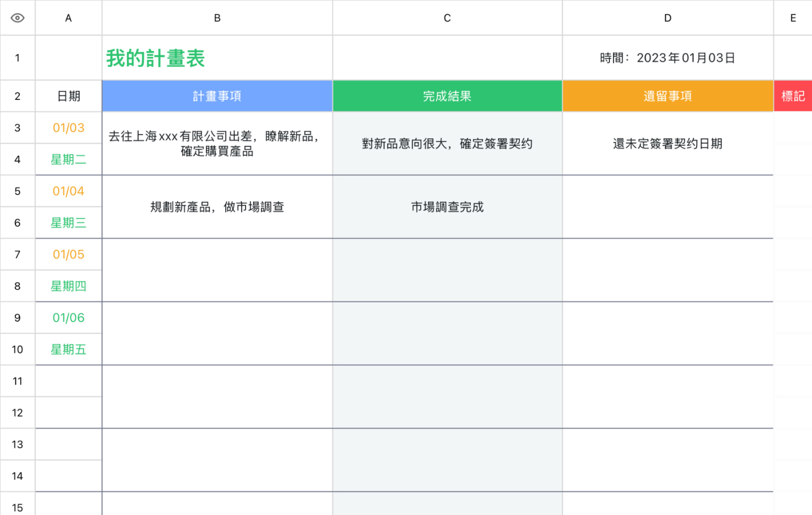The width and height of the screenshot is (812, 515).
Task: Click the plan cell about 去往上海xxx有限公司出差
Action: click(x=217, y=144)
